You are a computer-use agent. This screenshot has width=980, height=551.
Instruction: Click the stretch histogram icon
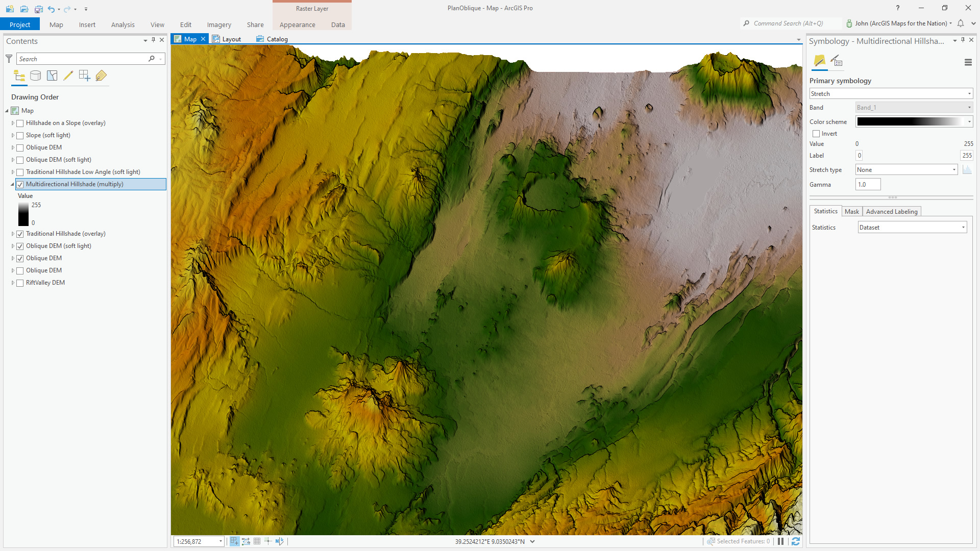coord(967,170)
